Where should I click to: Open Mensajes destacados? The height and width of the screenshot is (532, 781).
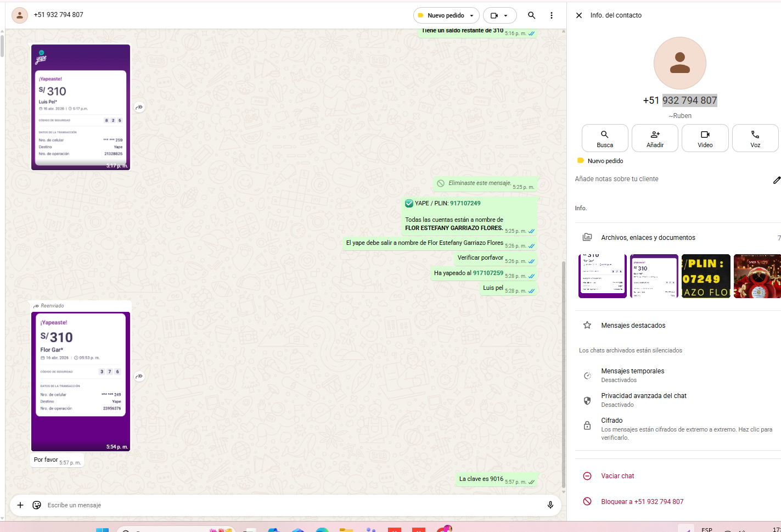tap(633, 326)
